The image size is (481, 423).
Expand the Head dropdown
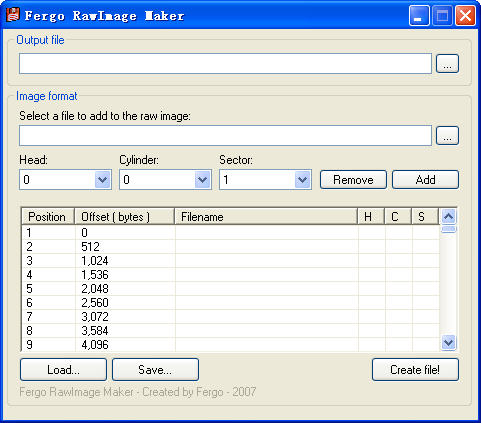[103, 180]
